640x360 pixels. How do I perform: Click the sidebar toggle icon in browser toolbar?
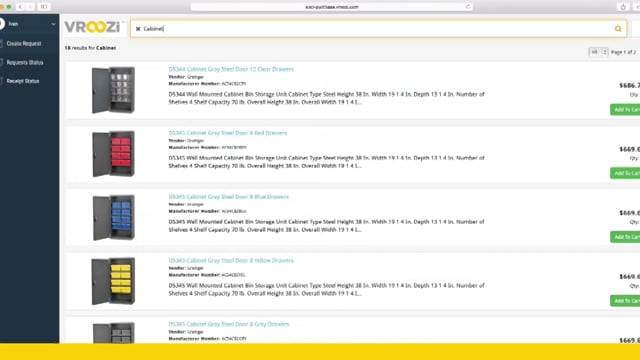pos(44,7)
